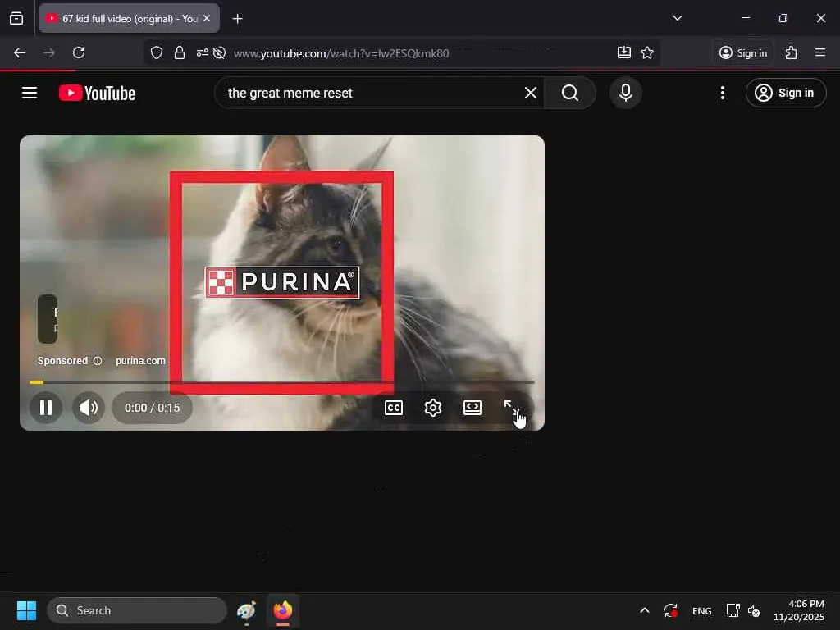
Task: Click the Sponsored info icon
Action: pyautogui.click(x=98, y=361)
